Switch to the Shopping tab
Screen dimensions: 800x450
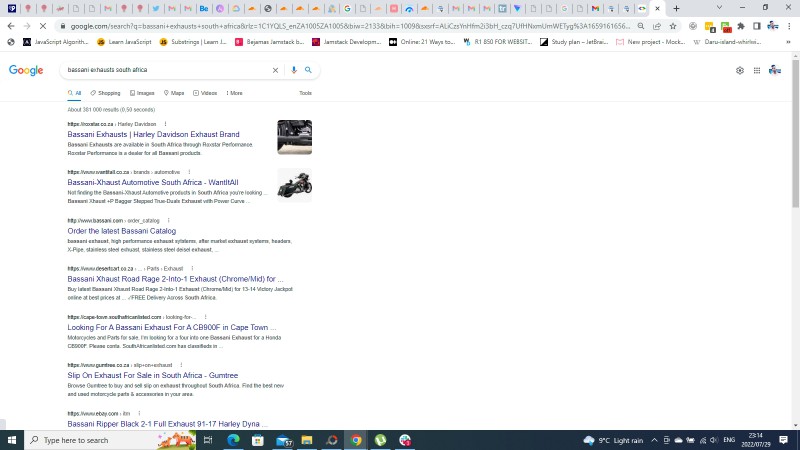tap(106, 93)
